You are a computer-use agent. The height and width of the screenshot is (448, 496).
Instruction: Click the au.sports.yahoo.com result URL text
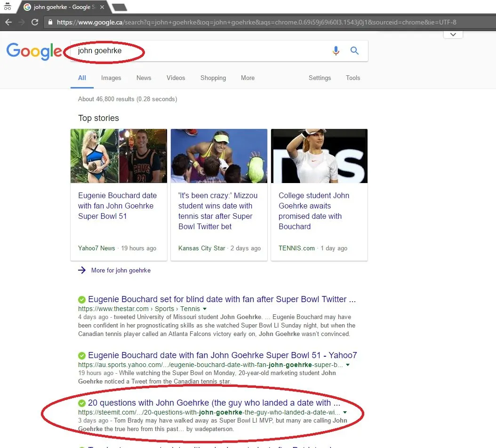210,365
